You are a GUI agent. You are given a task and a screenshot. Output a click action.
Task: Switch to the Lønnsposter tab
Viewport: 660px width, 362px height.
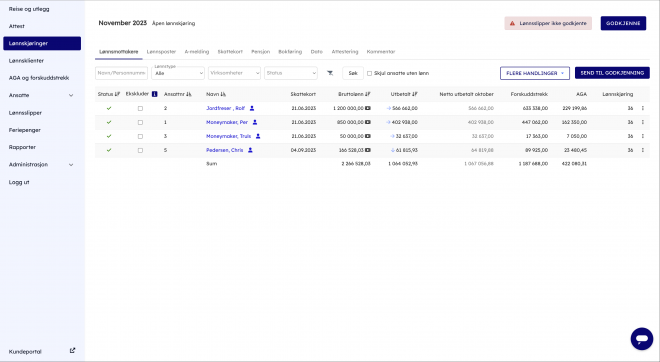[161, 52]
